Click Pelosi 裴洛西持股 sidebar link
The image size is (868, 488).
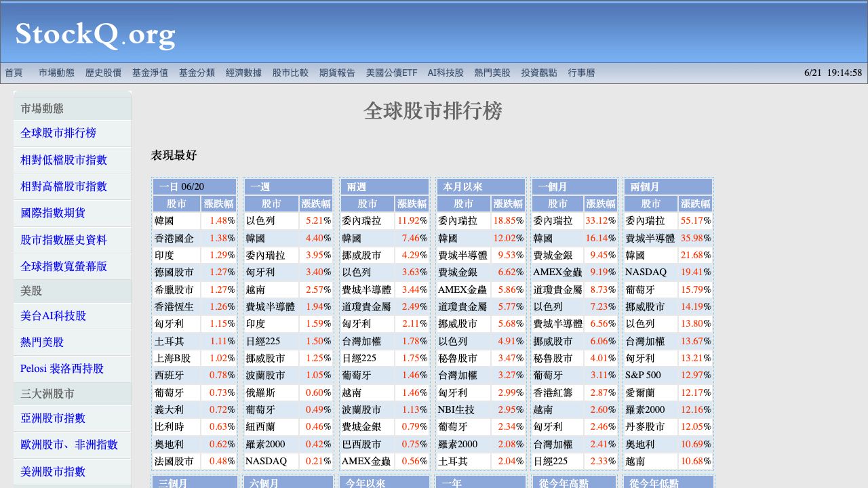(62, 369)
